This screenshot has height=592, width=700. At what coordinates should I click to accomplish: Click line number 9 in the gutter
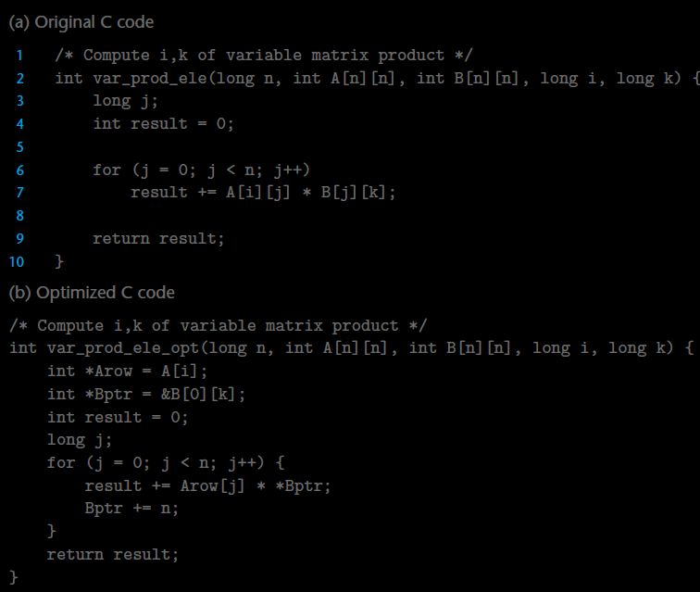[19, 238]
